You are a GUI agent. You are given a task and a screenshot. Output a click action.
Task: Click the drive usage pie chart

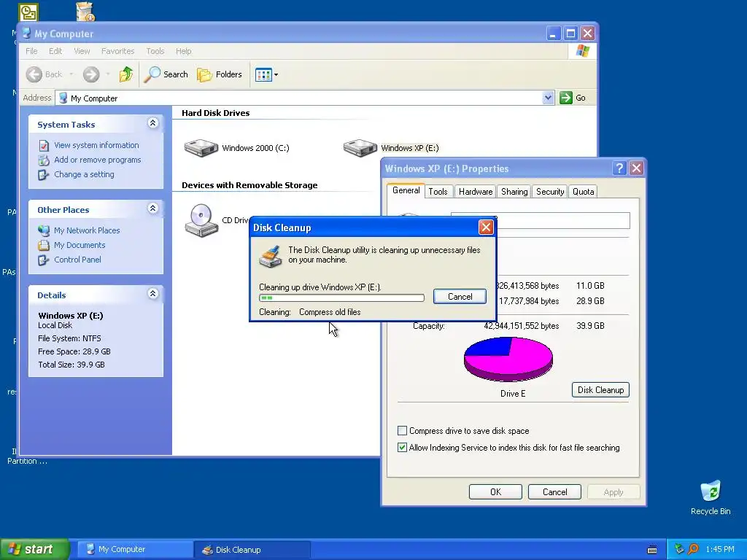[508, 359]
